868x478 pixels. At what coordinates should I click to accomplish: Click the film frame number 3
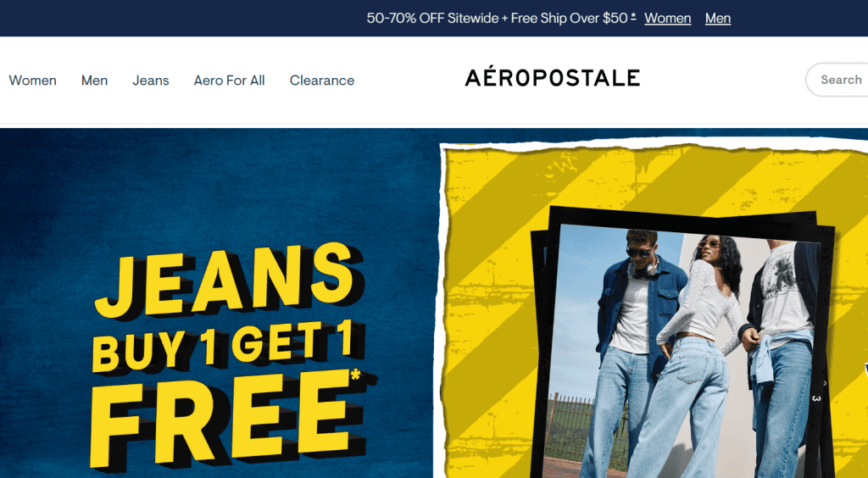point(816,397)
